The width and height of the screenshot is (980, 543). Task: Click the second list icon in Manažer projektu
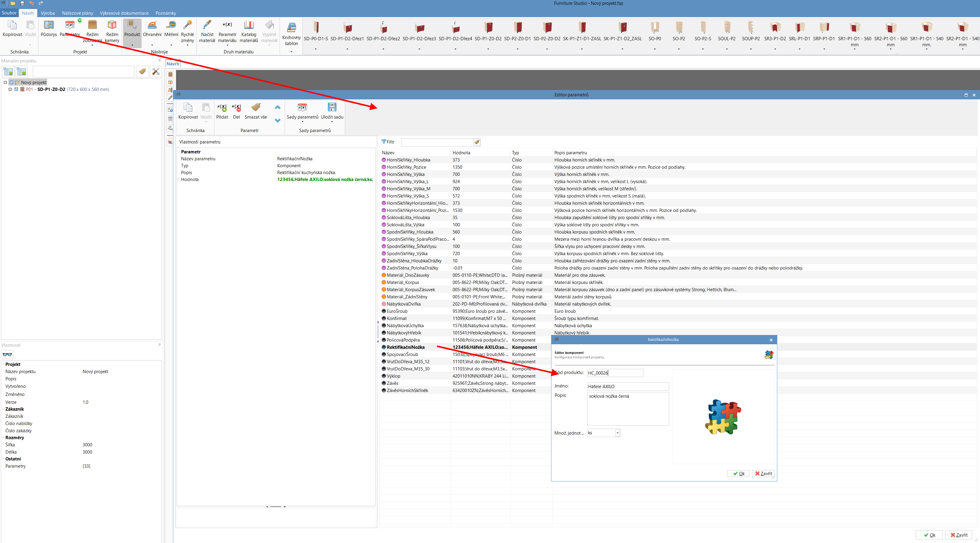point(21,71)
